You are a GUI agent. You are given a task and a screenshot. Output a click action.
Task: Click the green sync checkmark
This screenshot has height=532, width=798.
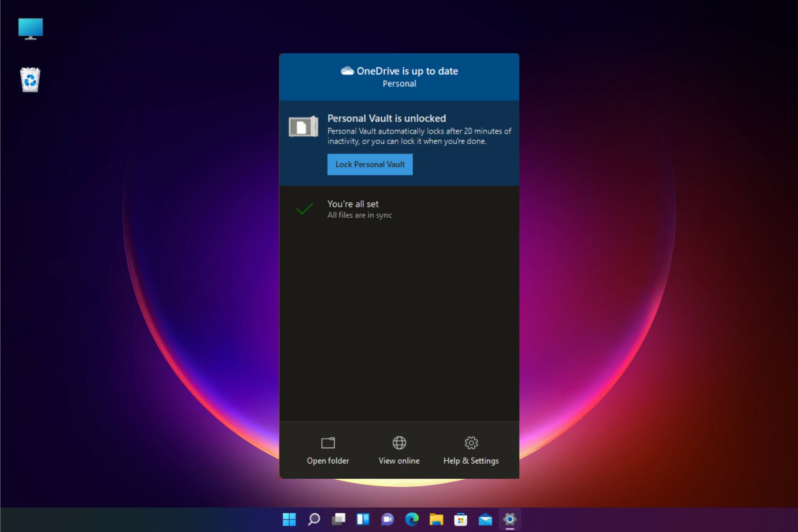pyautogui.click(x=305, y=209)
